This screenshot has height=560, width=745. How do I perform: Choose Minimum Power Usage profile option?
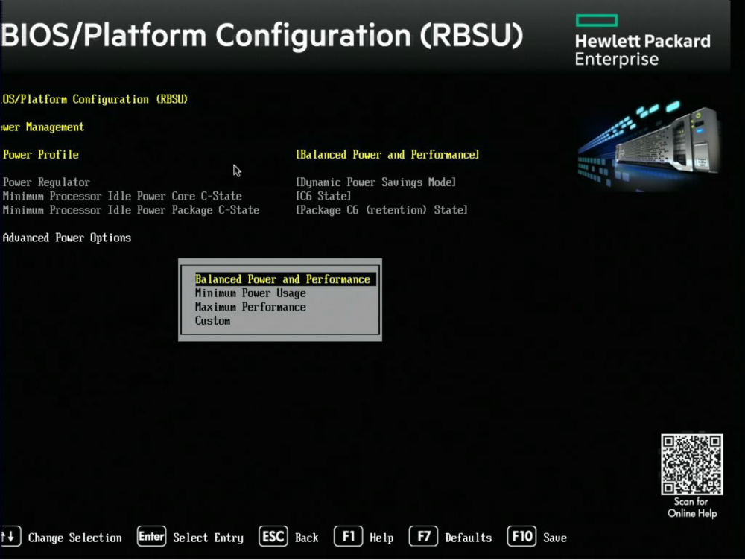250,293
